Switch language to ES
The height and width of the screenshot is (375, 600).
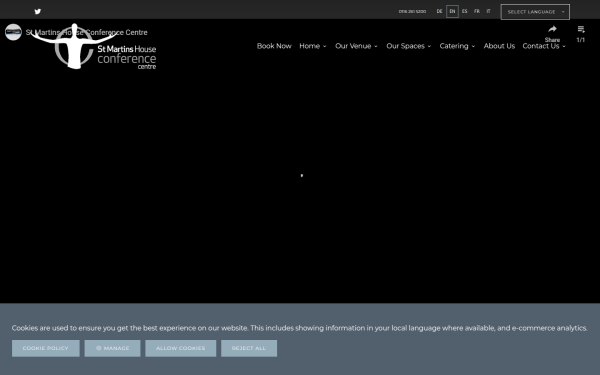pos(465,11)
